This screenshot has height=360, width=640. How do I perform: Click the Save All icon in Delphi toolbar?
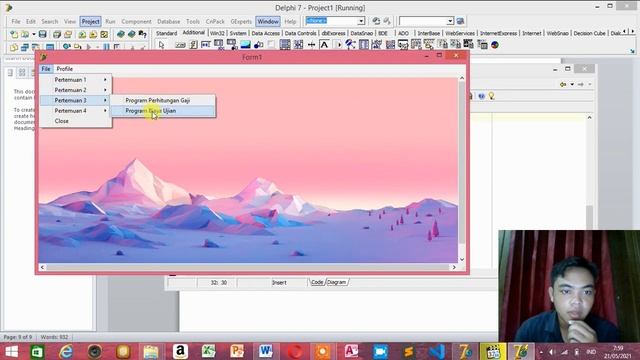pos(57,35)
